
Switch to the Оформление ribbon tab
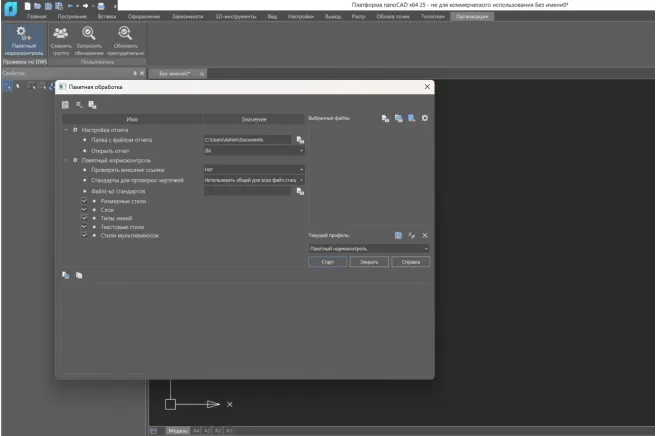[x=143, y=17]
